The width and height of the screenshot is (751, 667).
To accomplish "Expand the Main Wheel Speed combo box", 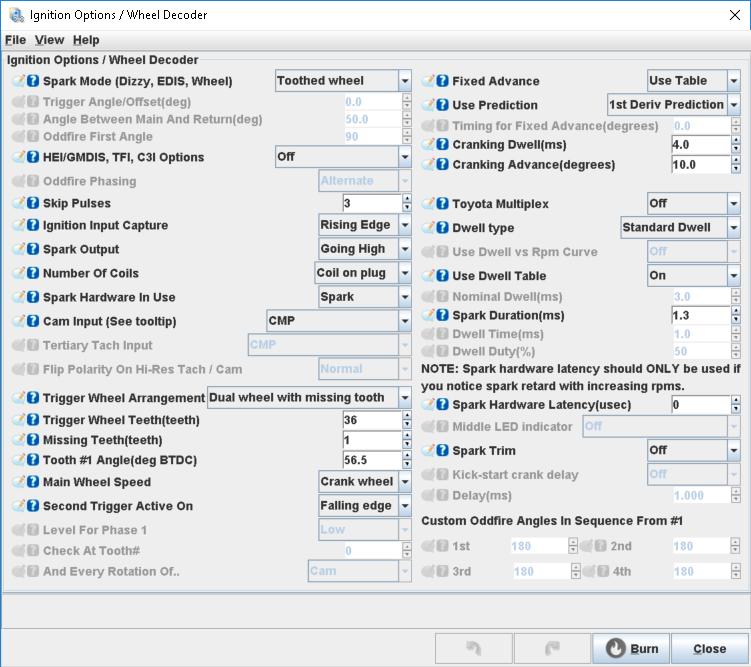I will pos(404,482).
